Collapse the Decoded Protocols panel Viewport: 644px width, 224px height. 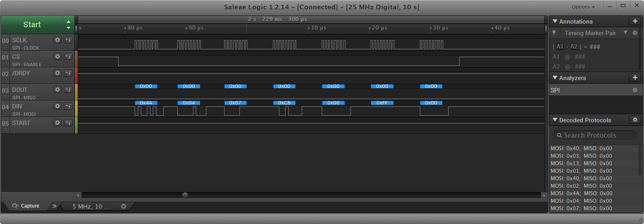(x=555, y=120)
